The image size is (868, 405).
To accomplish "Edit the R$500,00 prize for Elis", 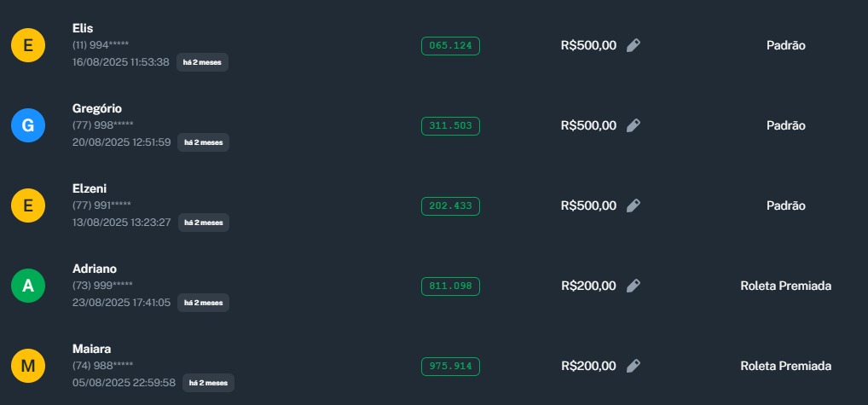I will tap(633, 45).
